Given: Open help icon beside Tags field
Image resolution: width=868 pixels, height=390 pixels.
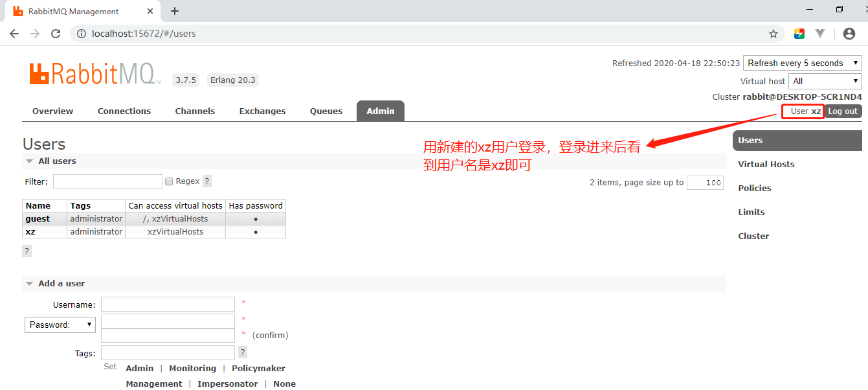Looking at the screenshot, I should click(243, 352).
